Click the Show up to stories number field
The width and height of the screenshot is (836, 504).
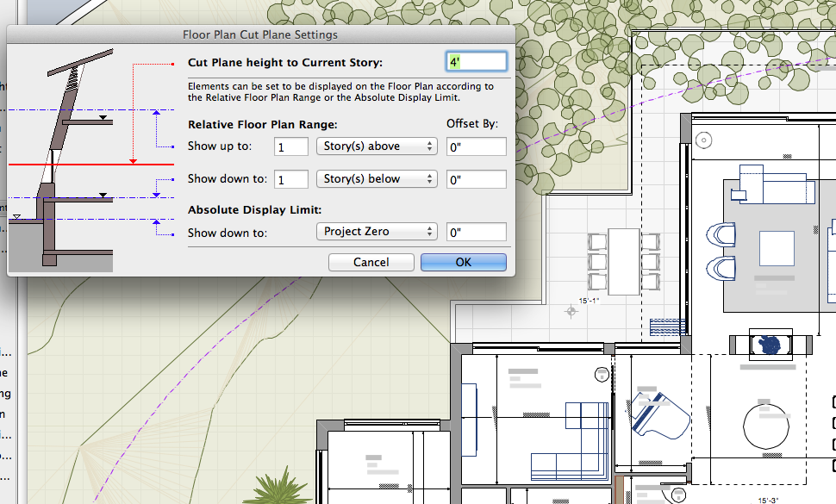tap(291, 146)
